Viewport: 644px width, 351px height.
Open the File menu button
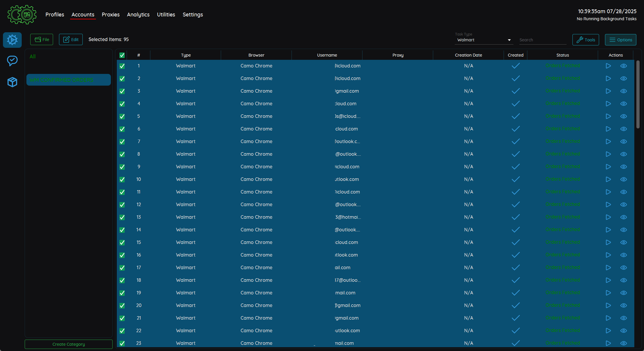tap(42, 40)
